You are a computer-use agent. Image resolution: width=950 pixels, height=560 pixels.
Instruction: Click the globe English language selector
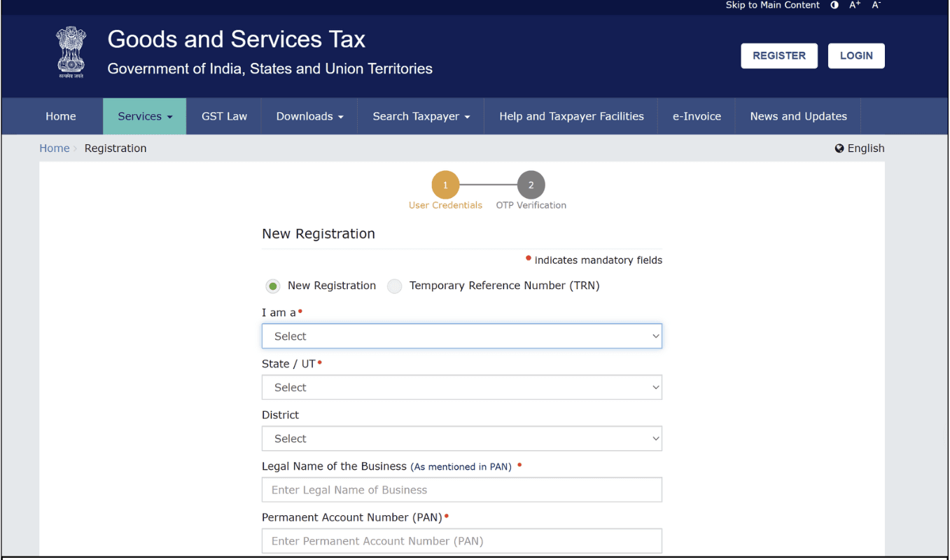pyautogui.click(x=860, y=148)
